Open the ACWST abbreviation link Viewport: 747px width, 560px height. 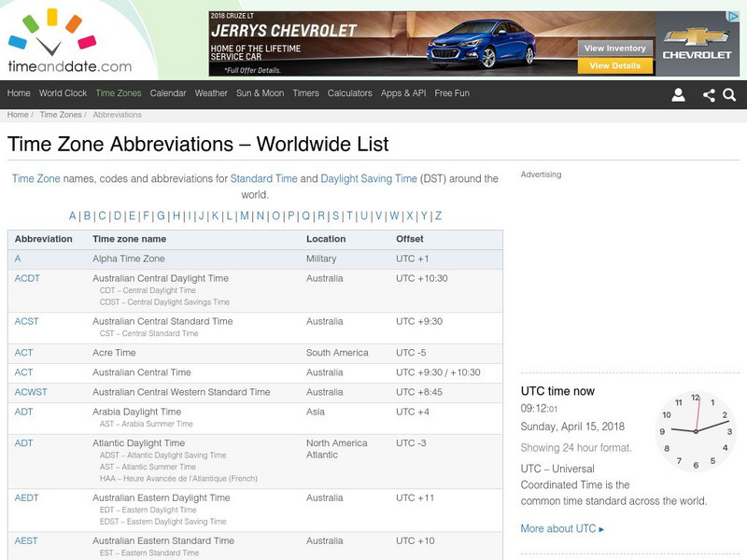click(31, 392)
